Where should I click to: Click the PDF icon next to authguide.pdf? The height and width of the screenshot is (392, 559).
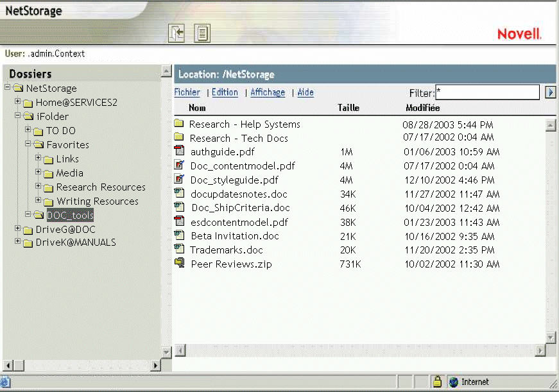(179, 150)
